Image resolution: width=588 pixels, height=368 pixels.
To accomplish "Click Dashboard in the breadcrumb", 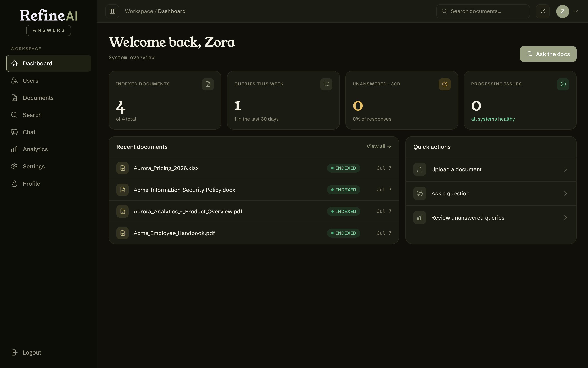I will click(x=171, y=11).
